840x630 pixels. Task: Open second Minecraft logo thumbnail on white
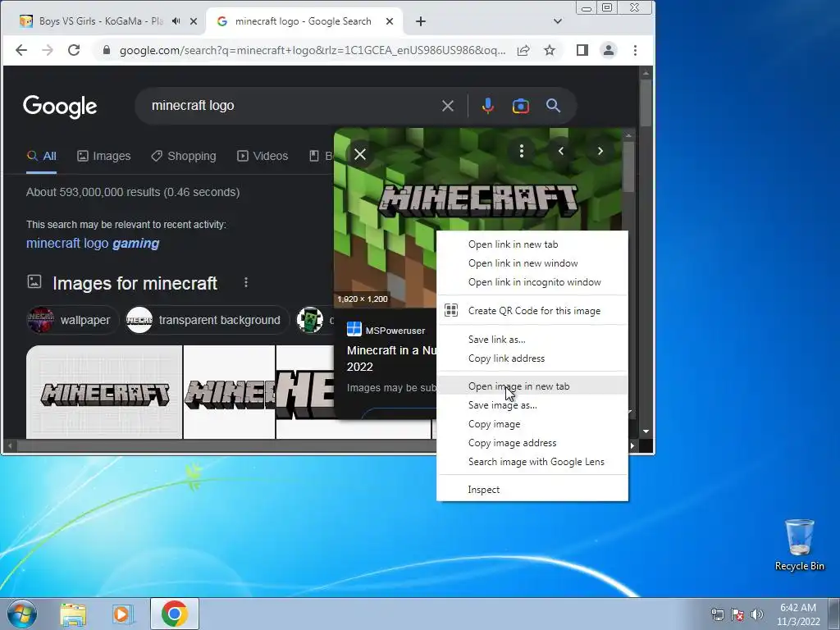(x=230, y=392)
